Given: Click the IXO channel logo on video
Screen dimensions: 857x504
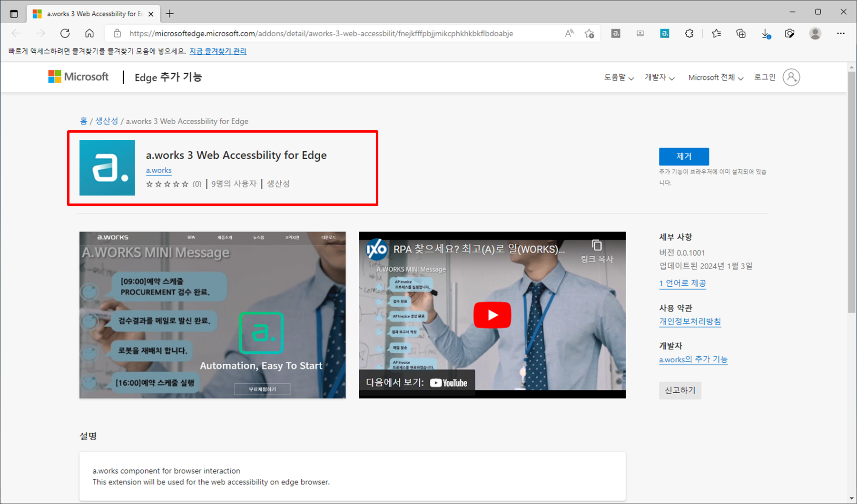Looking at the screenshot, I should [x=376, y=249].
